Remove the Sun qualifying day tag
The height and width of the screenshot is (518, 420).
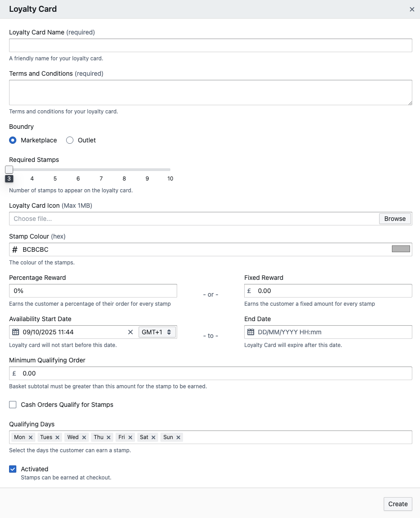tap(179, 437)
